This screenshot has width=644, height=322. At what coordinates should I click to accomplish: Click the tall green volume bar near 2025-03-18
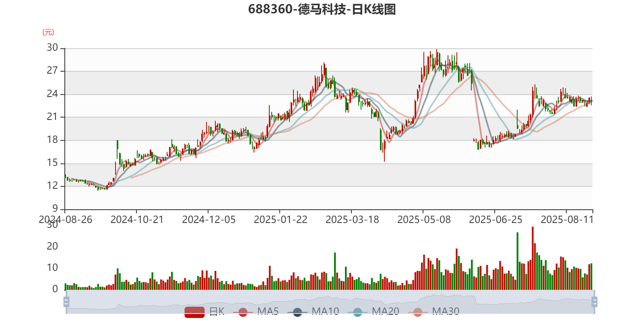click(x=335, y=271)
